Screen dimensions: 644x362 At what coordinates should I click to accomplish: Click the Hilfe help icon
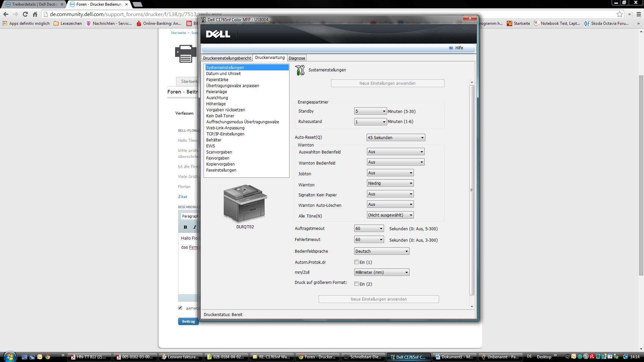[451, 48]
